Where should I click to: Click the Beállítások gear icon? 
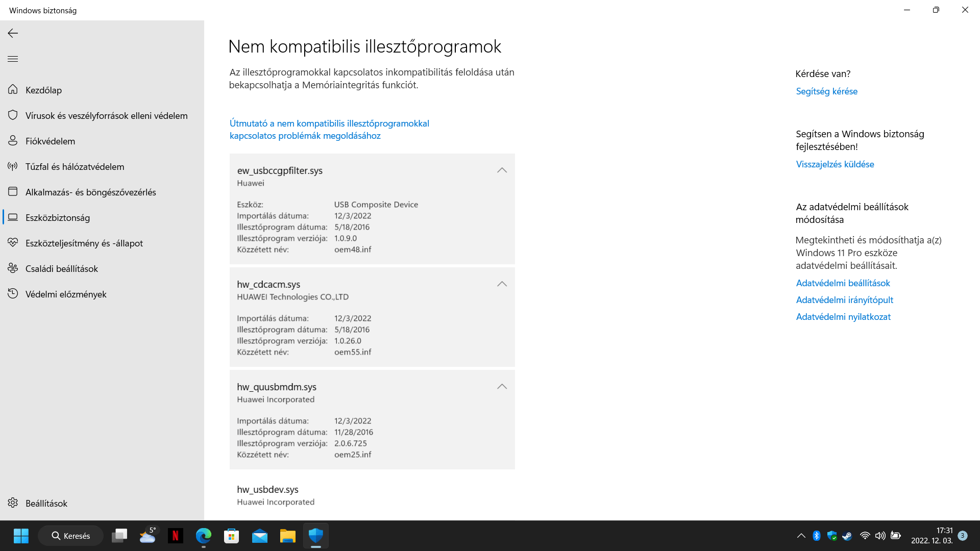point(13,503)
